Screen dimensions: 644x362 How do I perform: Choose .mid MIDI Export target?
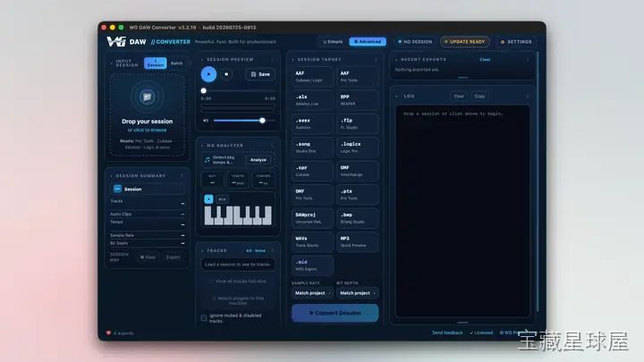pos(312,265)
